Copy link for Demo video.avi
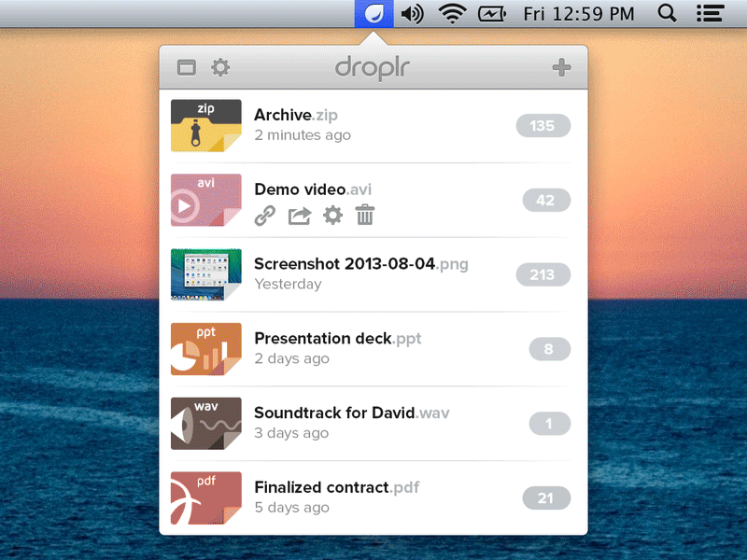 tap(265, 216)
